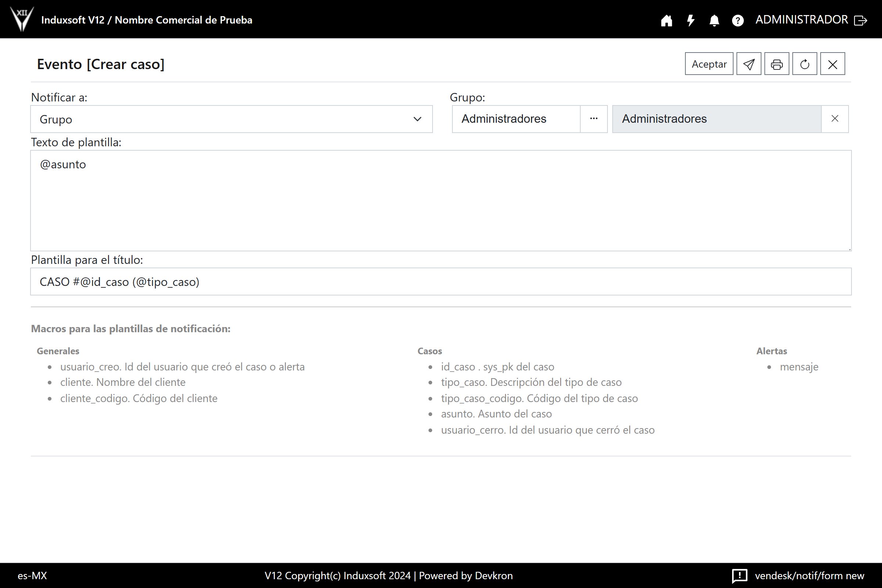Click the printer icon button
This screenshot has width=882, height=588.
[x=776, y=64]
